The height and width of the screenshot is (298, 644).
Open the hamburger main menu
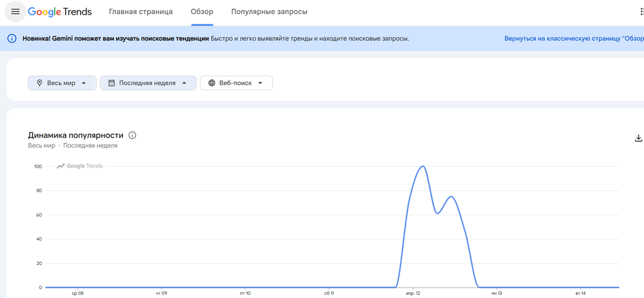(x=15, y=12)
